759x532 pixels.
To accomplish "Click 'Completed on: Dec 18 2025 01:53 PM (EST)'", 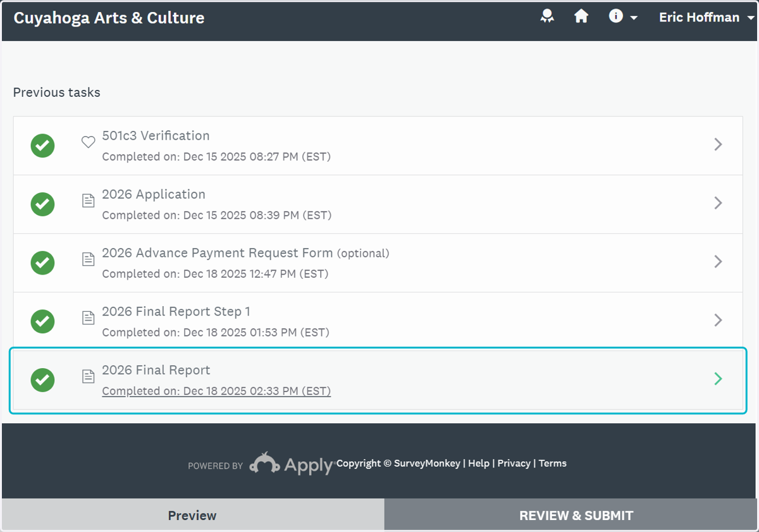I will (216, 332).
